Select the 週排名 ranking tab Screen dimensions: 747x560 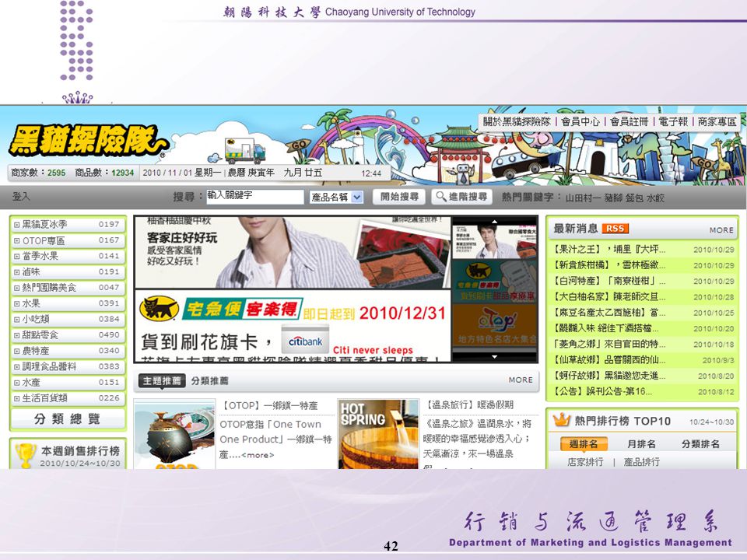(584, 444)
